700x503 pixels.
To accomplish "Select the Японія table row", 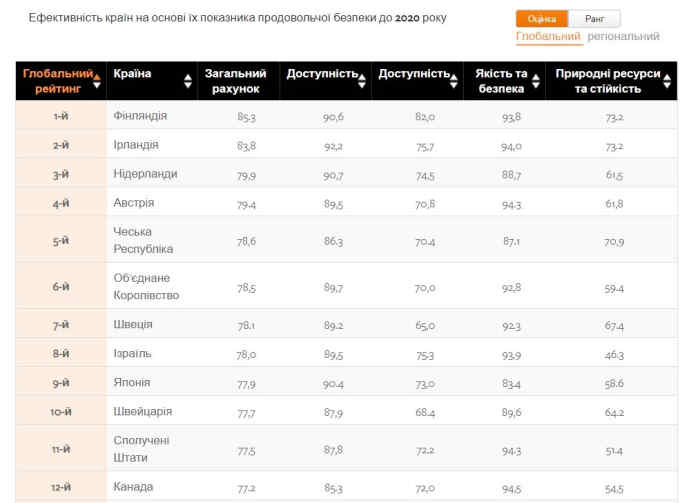I will (132, 382).
